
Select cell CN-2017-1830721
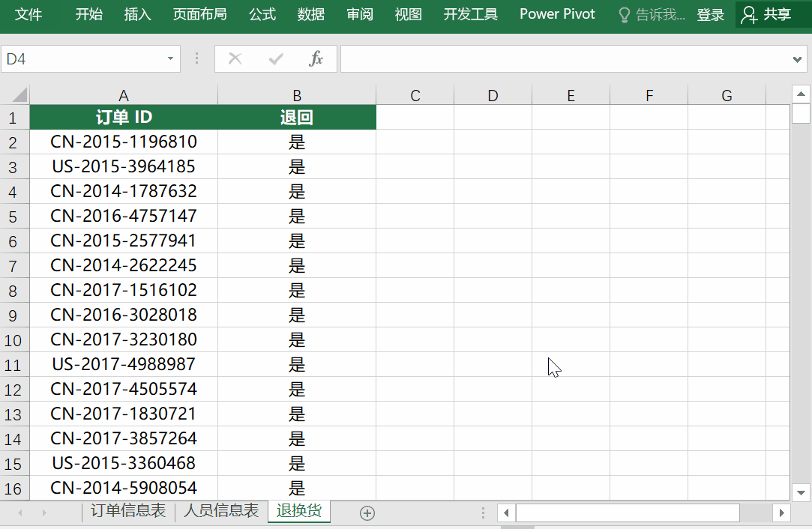124,414
